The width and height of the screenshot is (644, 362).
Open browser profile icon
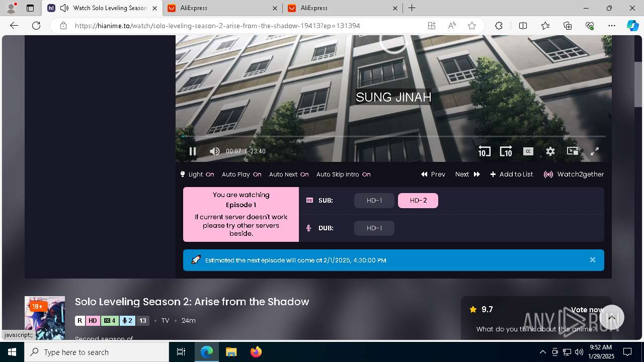click(x=11, y=8)
